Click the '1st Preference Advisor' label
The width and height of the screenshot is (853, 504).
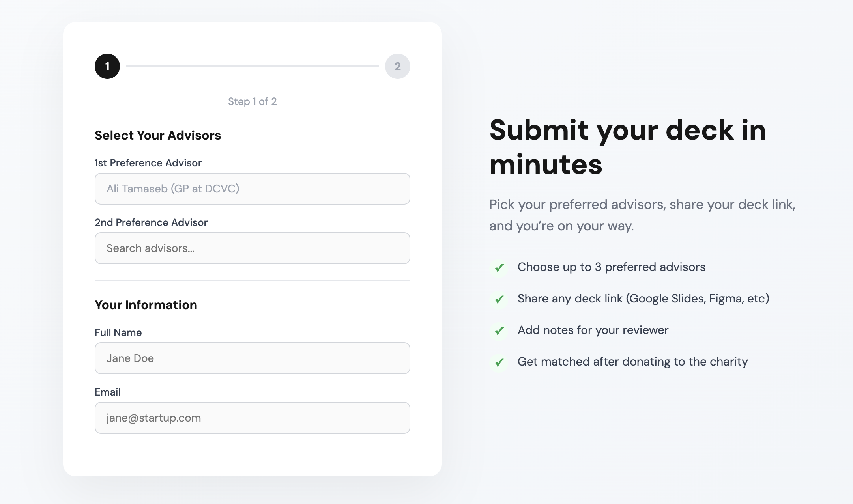[148, 163]
